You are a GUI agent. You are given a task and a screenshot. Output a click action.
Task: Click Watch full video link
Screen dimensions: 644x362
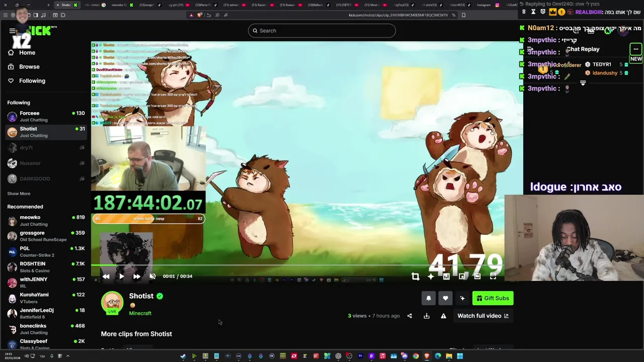482,316
